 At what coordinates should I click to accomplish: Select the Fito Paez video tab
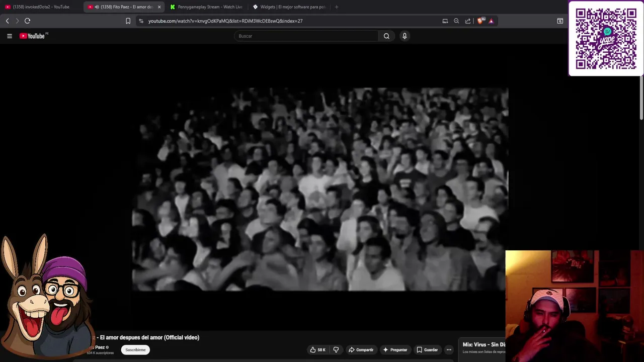[124, 7]
